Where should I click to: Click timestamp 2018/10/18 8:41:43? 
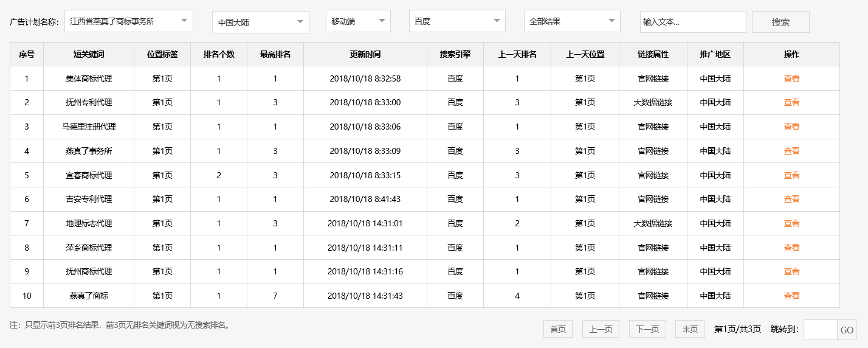pyautogui.click(x=365, y=199)
